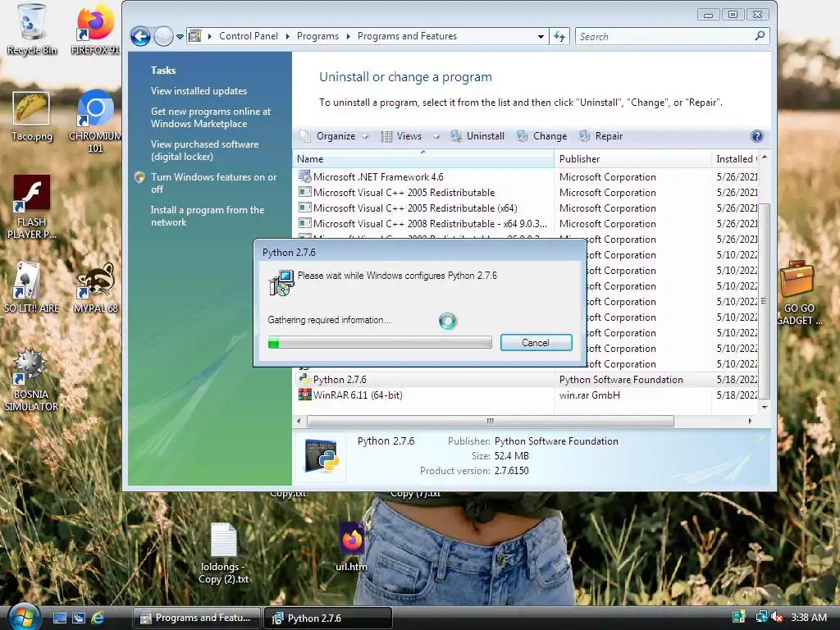This screenshot has width=840, height=630.
Task: Select the Flash Player desktop shortcut
Action: pyautogui.click(x=32, y=206)
